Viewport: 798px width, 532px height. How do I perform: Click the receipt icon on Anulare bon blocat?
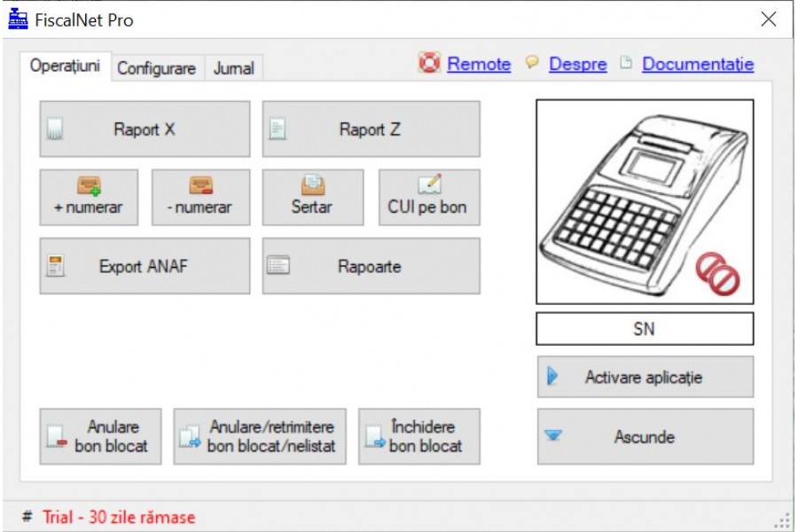tap(57, 437)
